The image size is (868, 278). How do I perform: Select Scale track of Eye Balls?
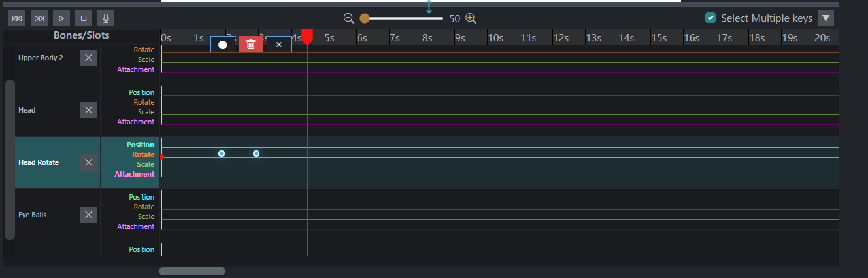tap(146, 217)
